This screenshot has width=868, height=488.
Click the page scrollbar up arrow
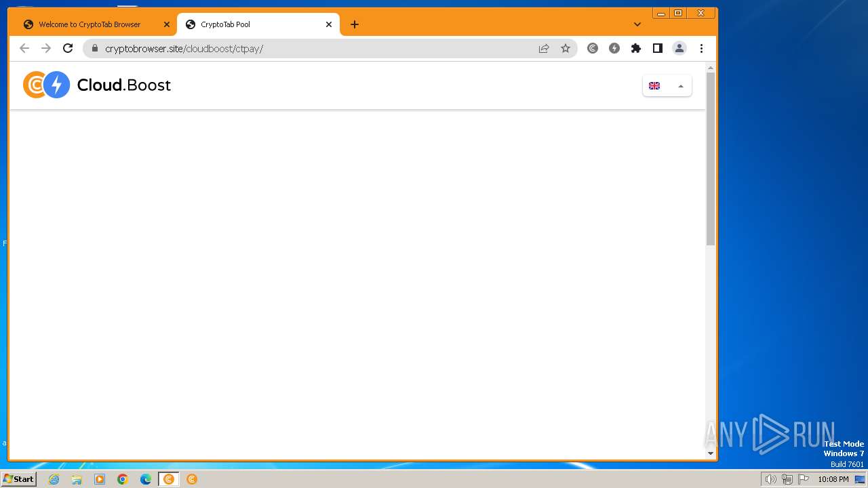(x=711, y=68)
